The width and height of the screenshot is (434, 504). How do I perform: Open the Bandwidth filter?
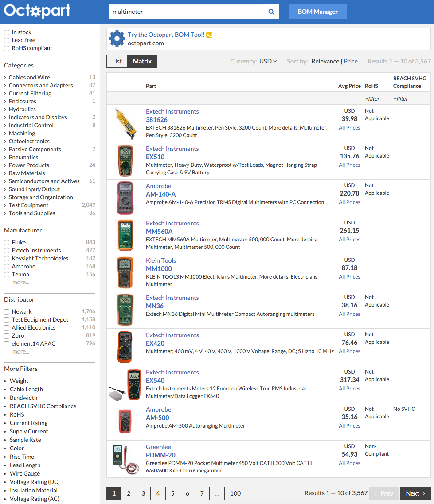pos(23,398)
